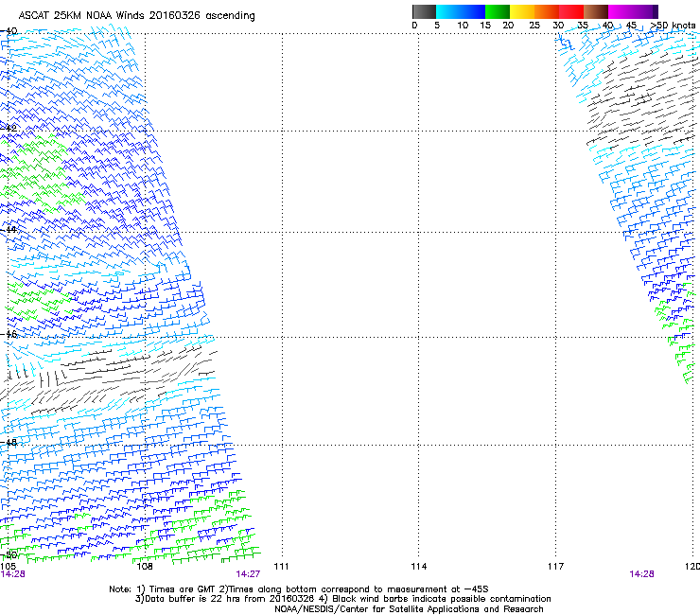Click the "105" longitude label
700x615 pixels.
coord(8,567)
